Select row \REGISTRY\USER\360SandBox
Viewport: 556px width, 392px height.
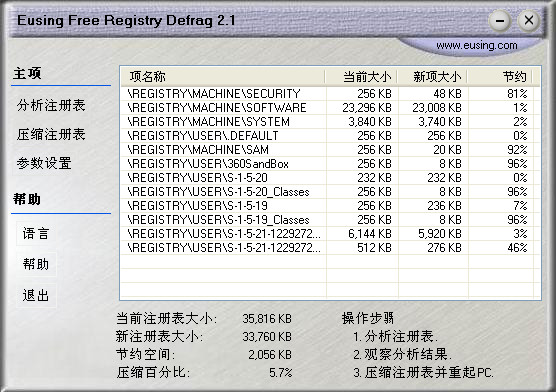(330, 164)
